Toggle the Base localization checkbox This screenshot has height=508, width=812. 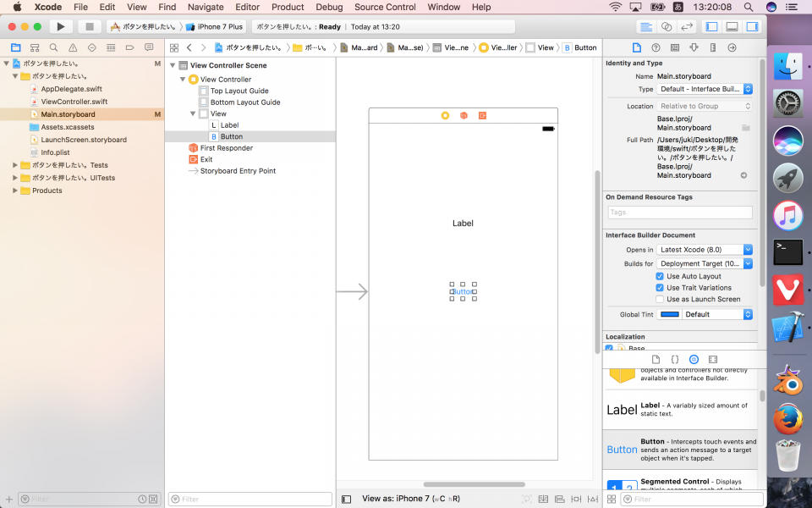click(610, 348)
